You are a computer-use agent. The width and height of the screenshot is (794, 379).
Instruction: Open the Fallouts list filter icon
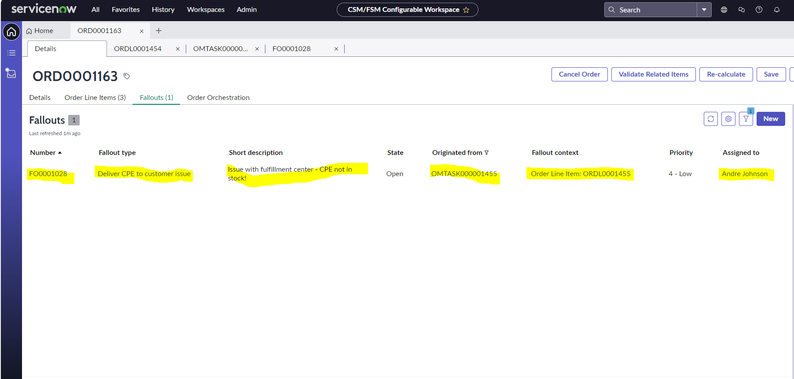coord(745,119)
